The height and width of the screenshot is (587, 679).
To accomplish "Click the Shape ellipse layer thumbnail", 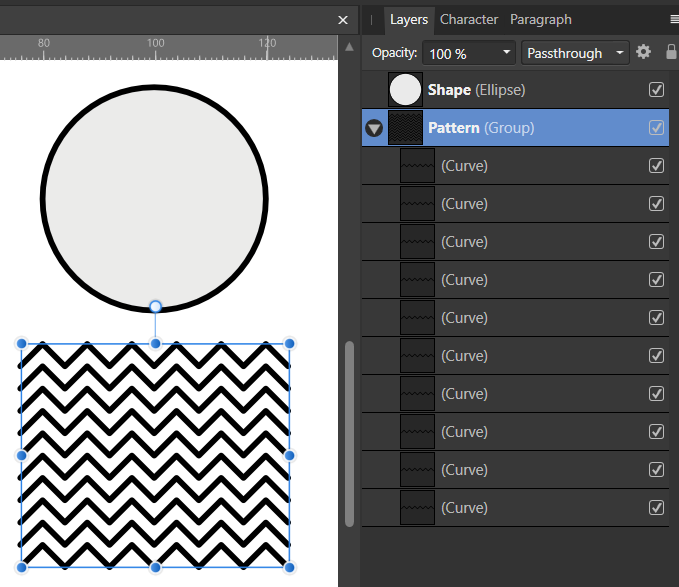I will (405, 90).
